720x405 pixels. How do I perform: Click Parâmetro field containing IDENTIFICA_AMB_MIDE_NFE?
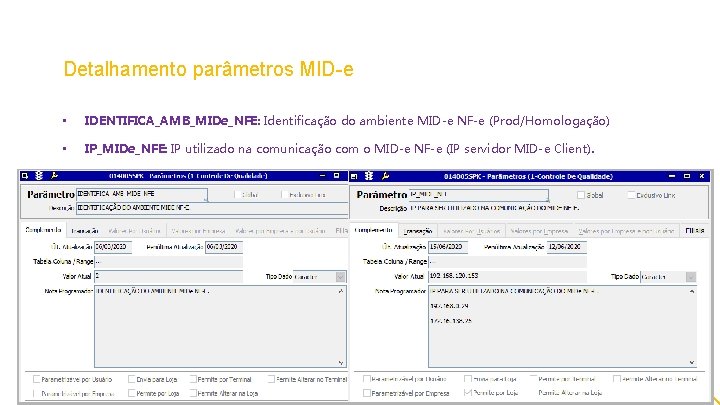pyautogui.click(x=142, y=194)
